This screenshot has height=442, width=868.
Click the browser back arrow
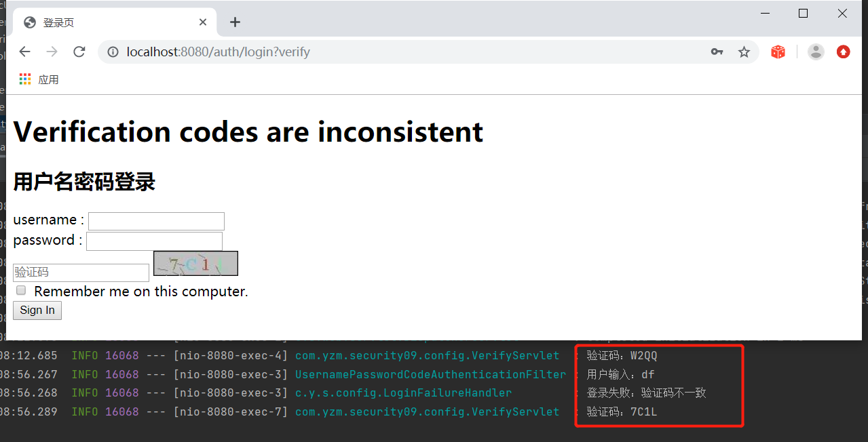(25, 52)
